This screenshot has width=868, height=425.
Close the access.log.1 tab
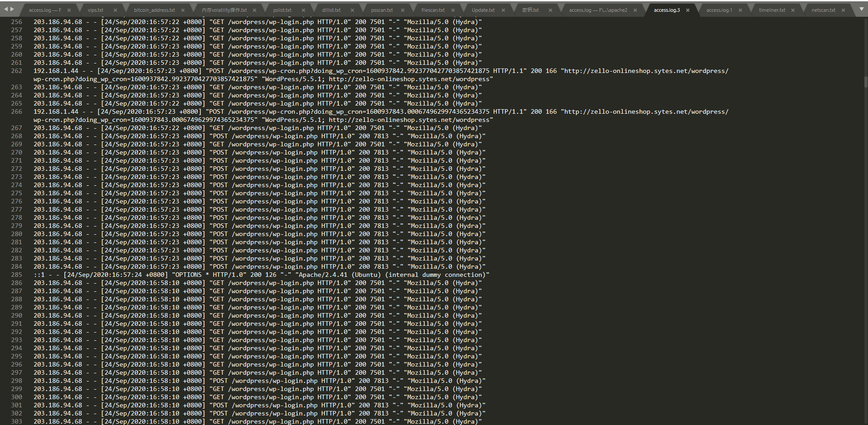pos(740,10)
